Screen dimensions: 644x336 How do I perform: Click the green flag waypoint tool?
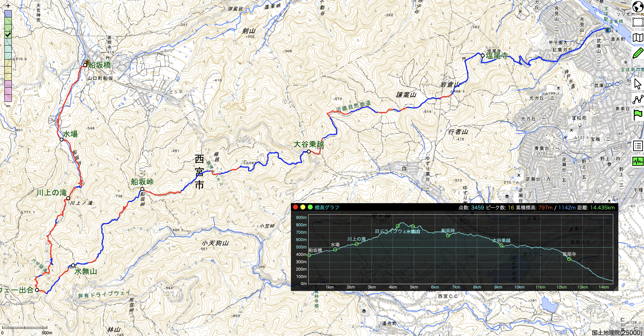pos(638,115)
